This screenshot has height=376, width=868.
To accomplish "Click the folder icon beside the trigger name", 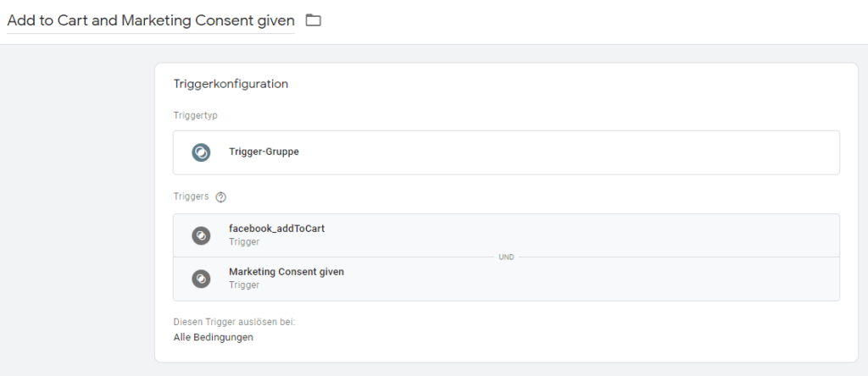I will tap(314, 20).
